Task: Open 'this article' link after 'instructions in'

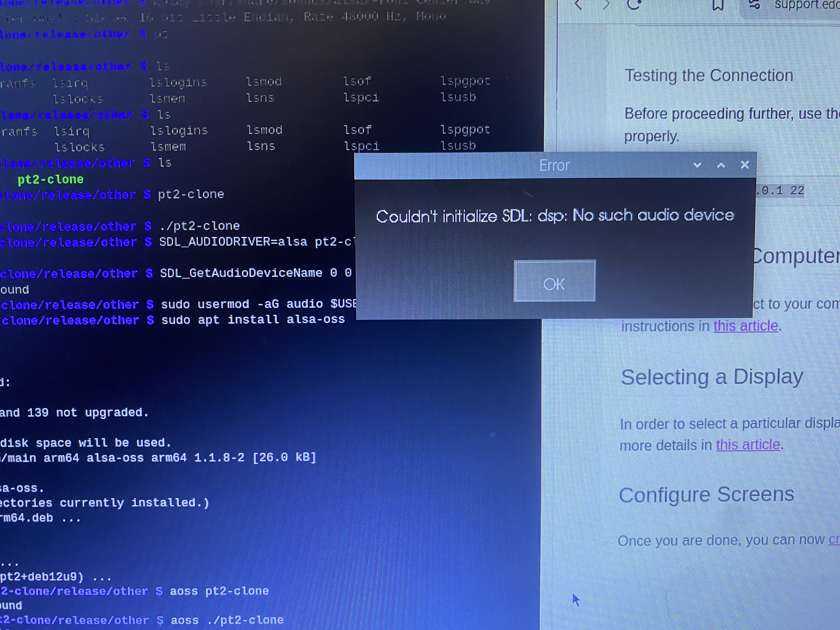Action: [746, 326]
